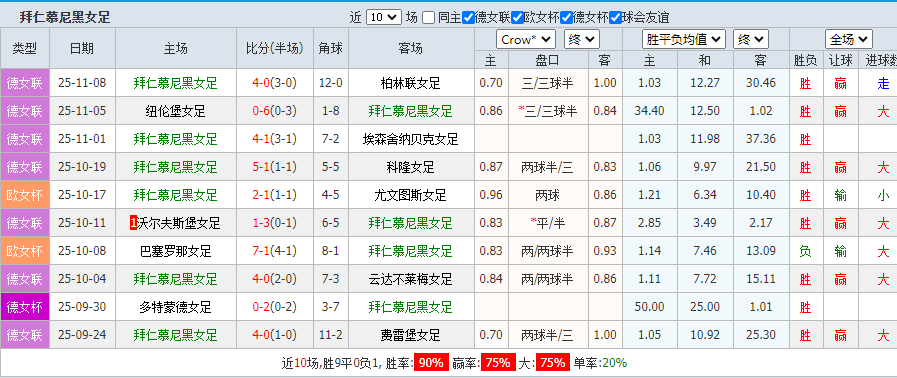Click the *三/三球半 handicap on 25-11-05

(547, 112)
